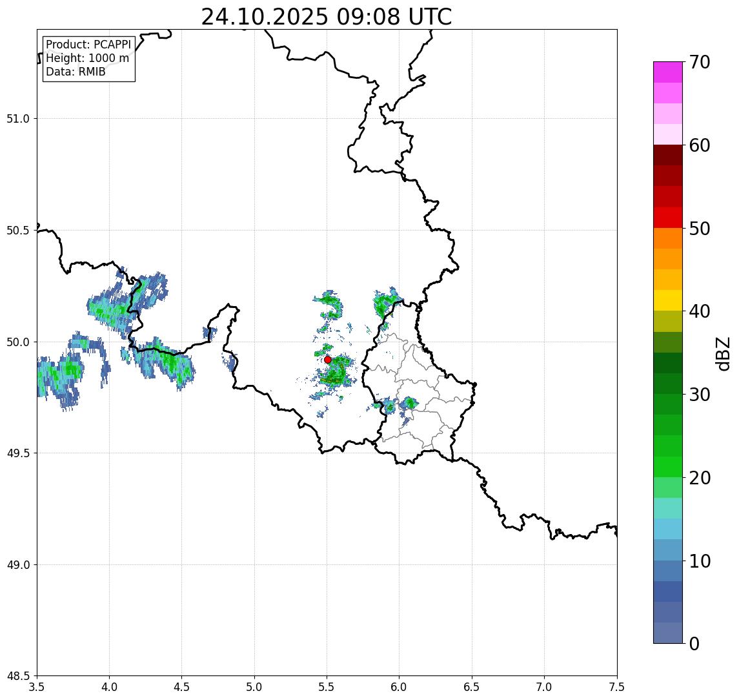Click the latitude axis label 48.5
Viewport: 739px width, 700px height.
(18, 676)
